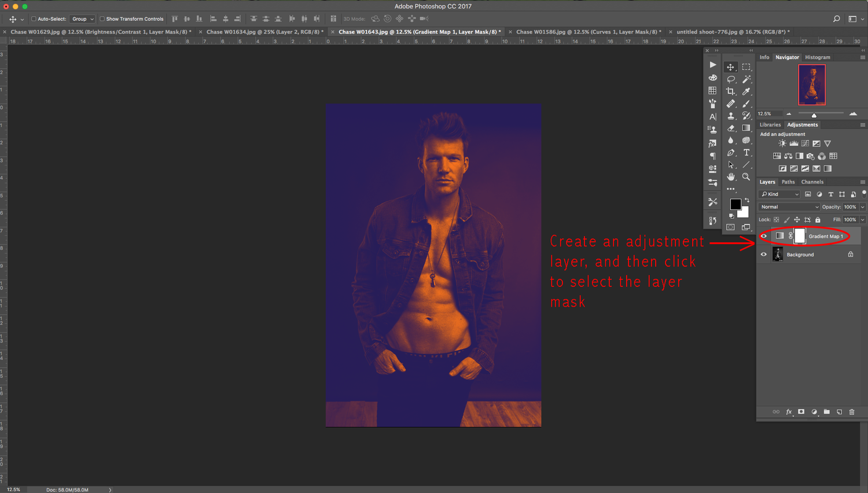Select the Horizontal Type tool
Image resolution: width=868 pixels, height=493 pixels.
[746, 153]
